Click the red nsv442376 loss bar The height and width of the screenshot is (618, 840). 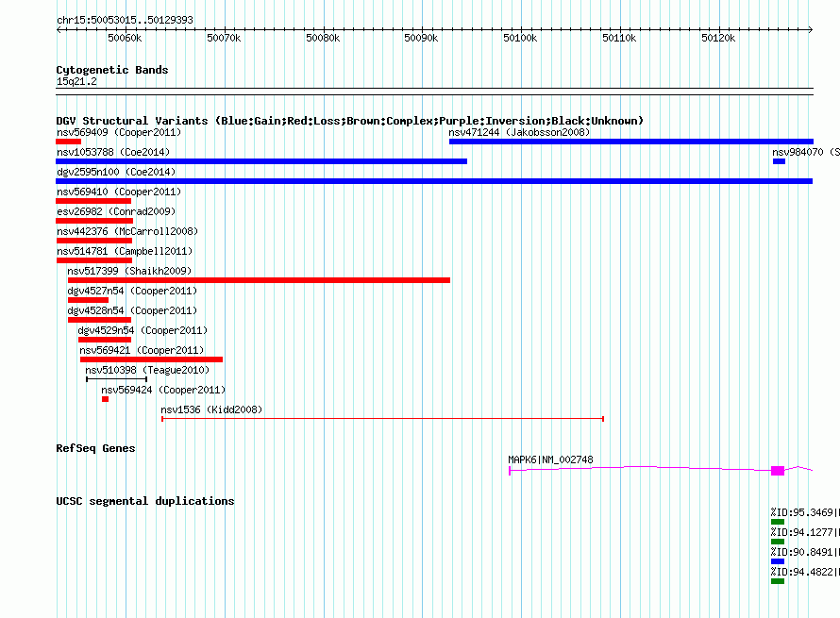click(93, 241)
